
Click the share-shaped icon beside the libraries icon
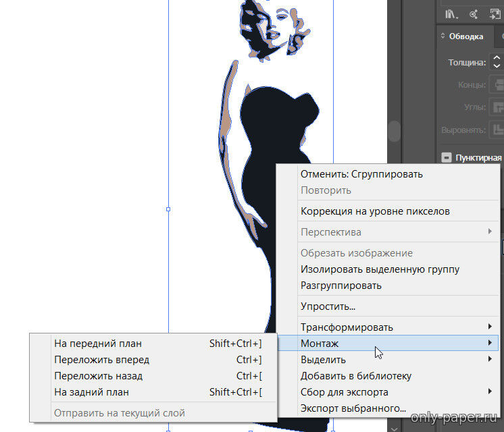(x=474, y=13)
